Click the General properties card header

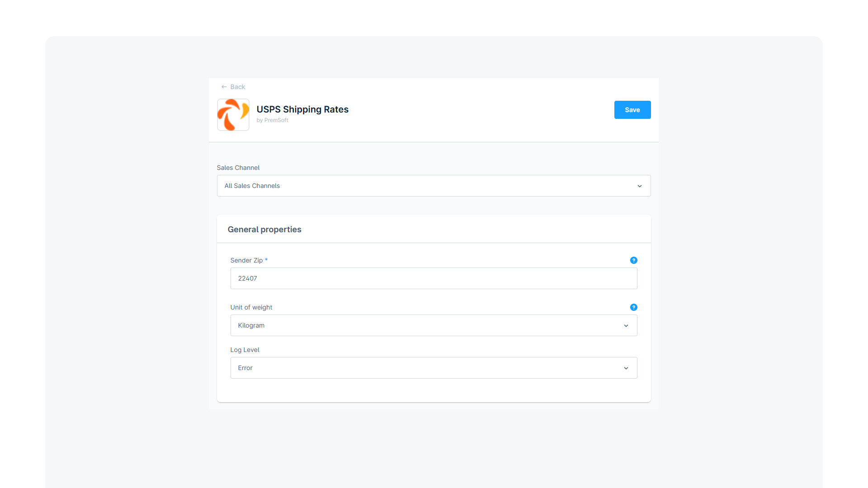click(434, 229)
